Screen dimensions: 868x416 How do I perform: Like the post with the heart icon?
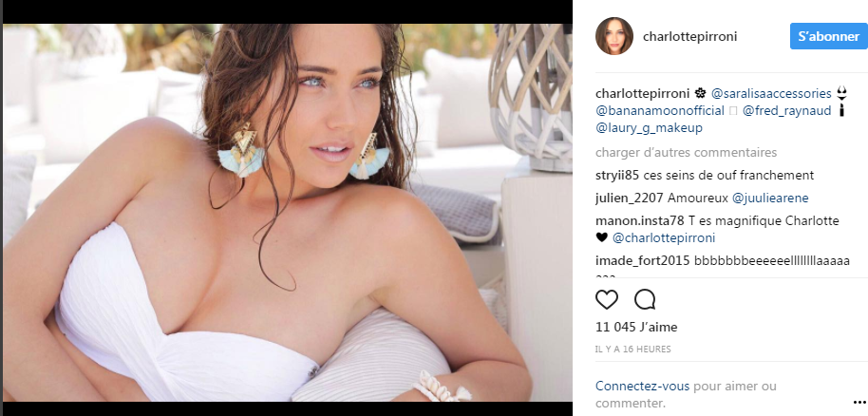[x=607, y=300]
